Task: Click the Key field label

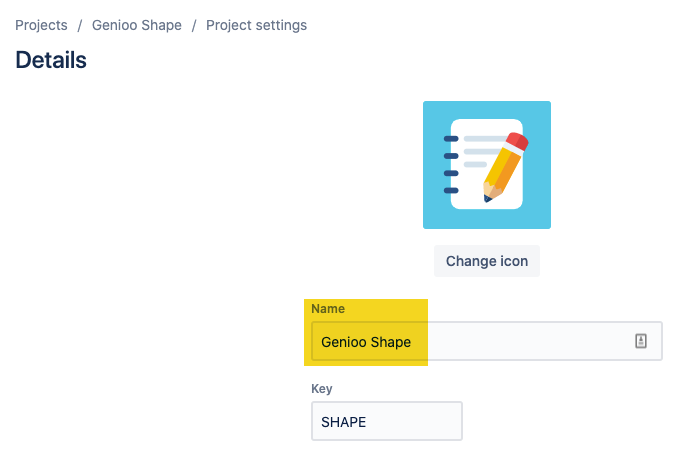Action: pyautogui.click(x=322, y=389)
